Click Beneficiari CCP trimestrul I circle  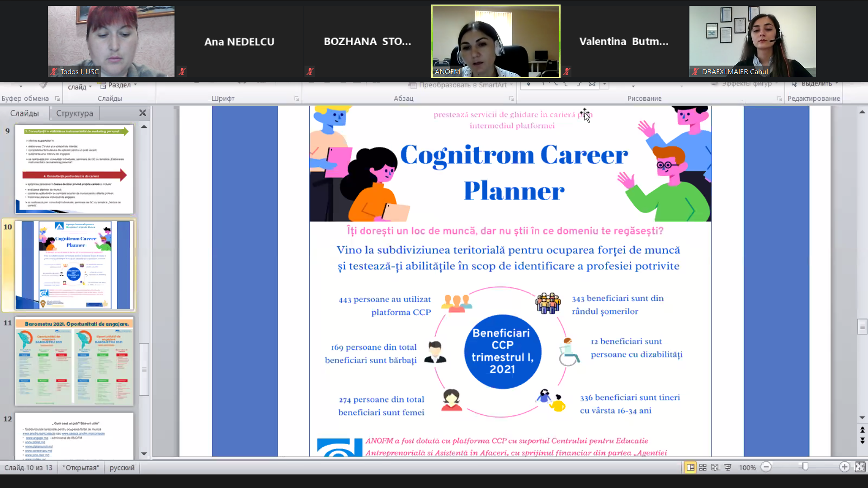click(x=502, y=351)
